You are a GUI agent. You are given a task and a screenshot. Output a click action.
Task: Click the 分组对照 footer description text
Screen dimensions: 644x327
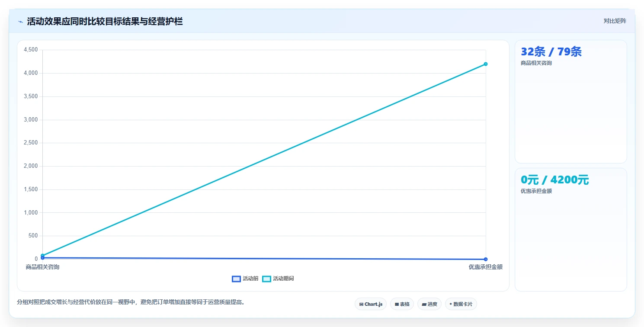pyautogui.click(x=132, y=302)
